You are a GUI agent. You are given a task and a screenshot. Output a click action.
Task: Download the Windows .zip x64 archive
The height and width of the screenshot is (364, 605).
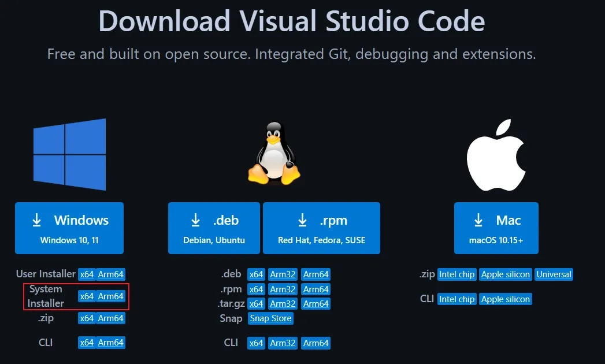[87, 318]
